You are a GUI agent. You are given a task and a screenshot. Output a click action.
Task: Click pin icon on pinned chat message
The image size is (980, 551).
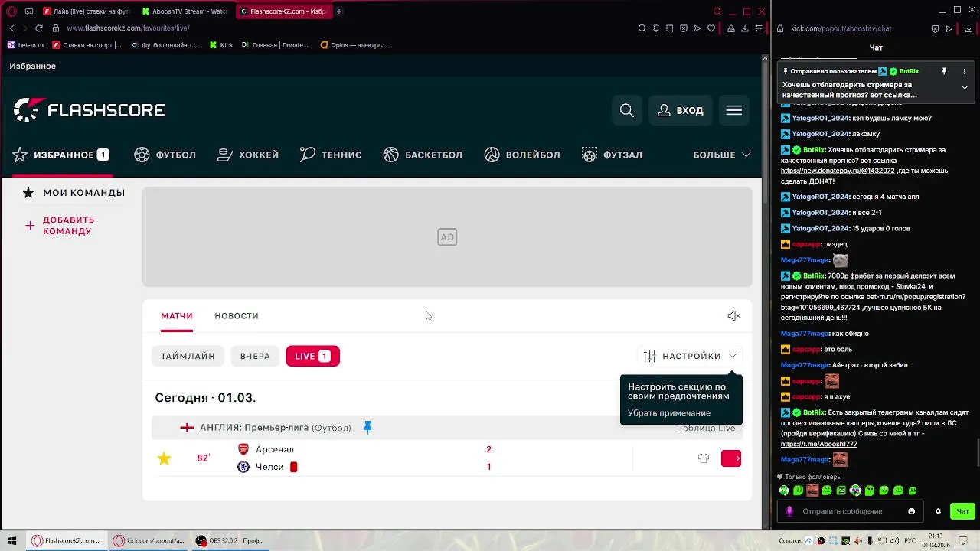tap(944, 71)
